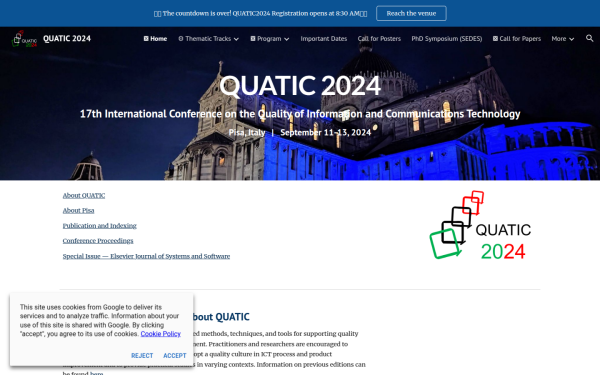Click the large QUATIC 2024 logo image
600x375 pixels.
tap(480, 225)
